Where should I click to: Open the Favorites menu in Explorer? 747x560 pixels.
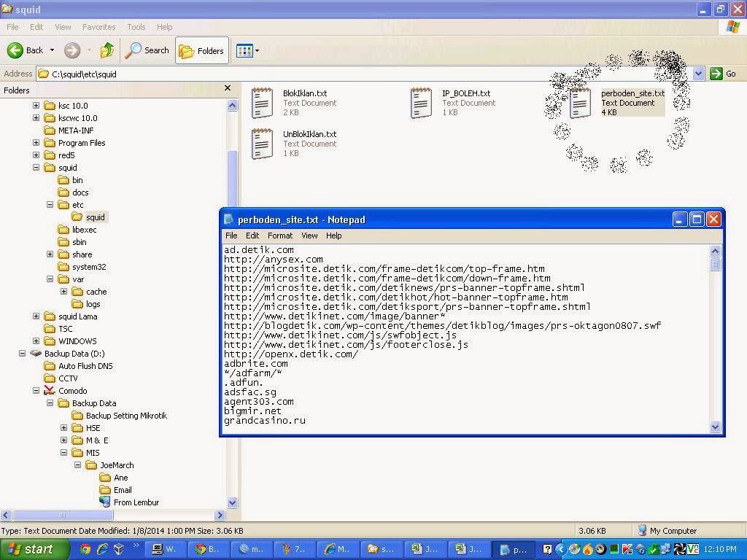[x=98, y=27]
